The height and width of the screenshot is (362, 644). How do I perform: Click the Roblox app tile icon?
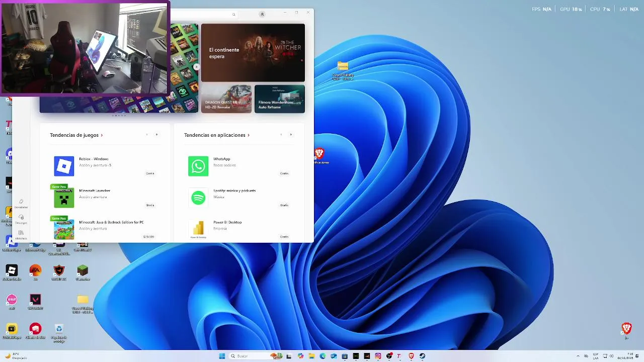pos(64,166)
